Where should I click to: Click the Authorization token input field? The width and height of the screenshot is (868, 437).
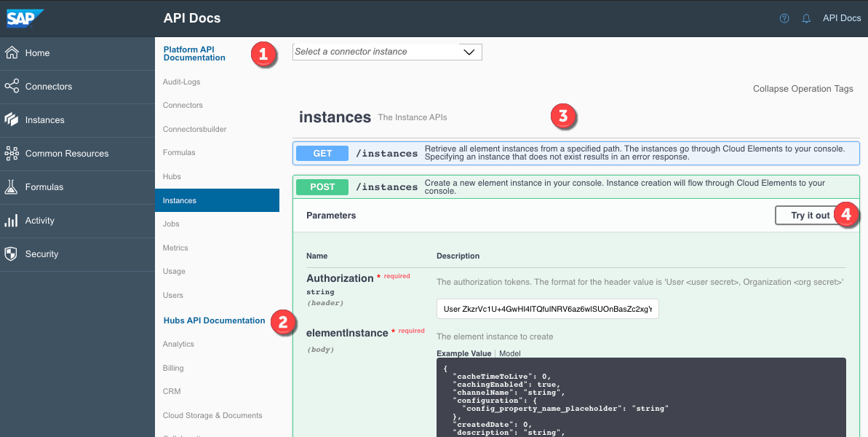(x=547, y=310)
